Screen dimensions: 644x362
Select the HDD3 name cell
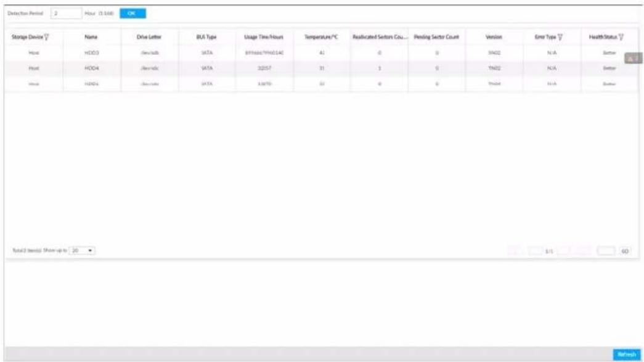point(92,52)
